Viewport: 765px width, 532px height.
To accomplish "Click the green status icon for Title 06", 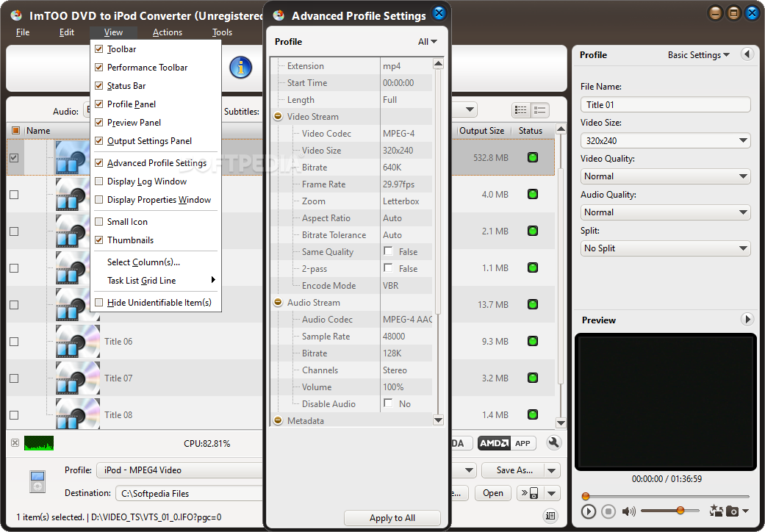I will pos(533,341).
